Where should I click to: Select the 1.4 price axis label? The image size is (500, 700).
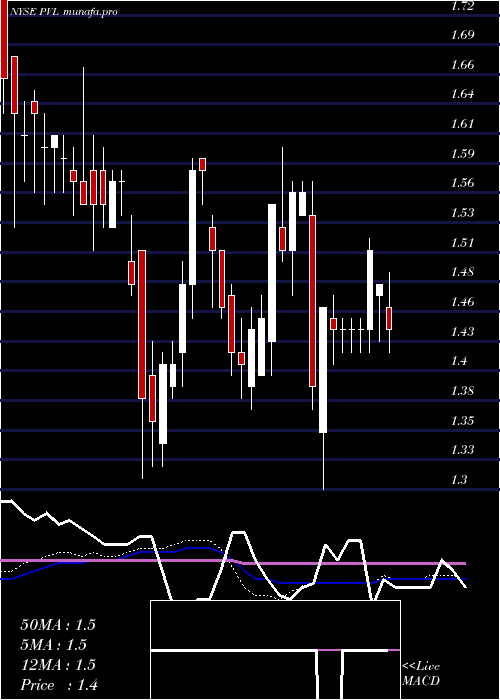pos(460,361)
